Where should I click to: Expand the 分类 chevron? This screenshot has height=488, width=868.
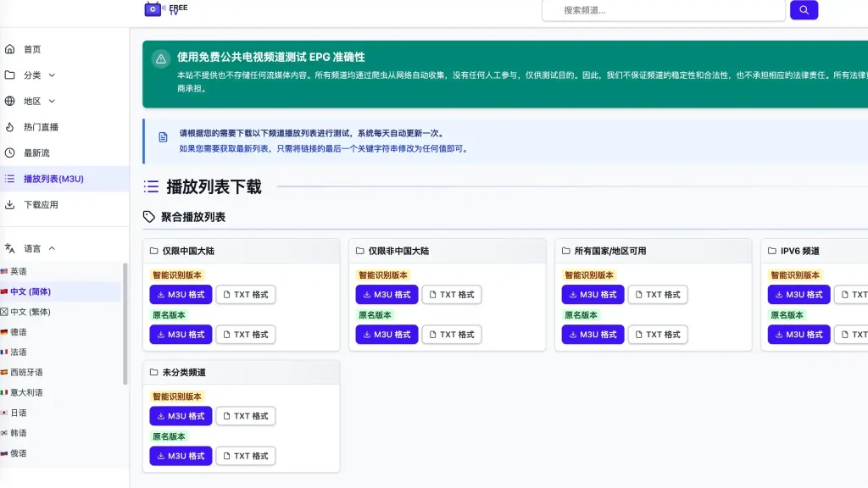[52, 75]
